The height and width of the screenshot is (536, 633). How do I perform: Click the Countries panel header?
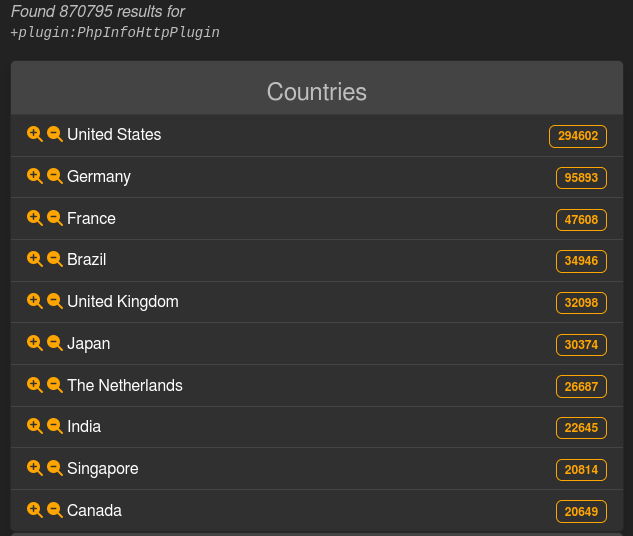pyautogui.click(x=317, y=92)
